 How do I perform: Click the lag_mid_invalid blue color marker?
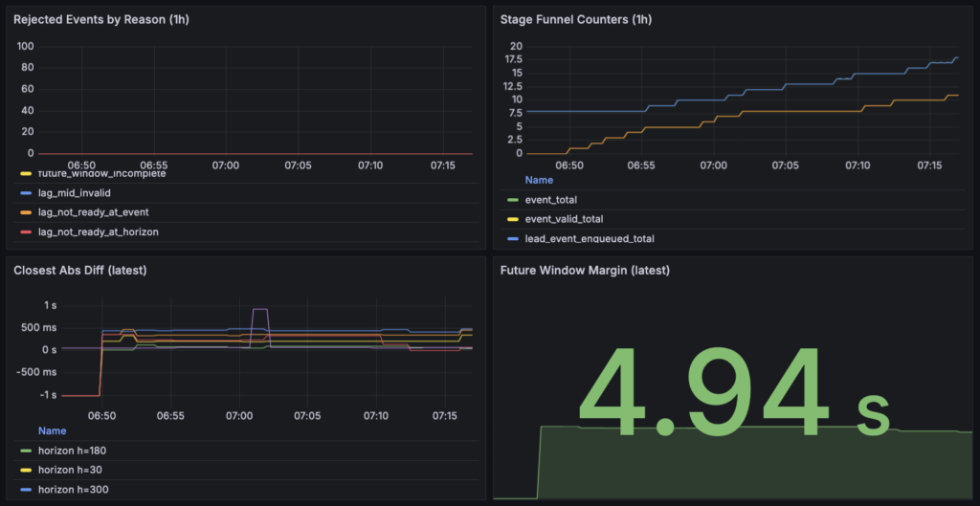[26, 193]
